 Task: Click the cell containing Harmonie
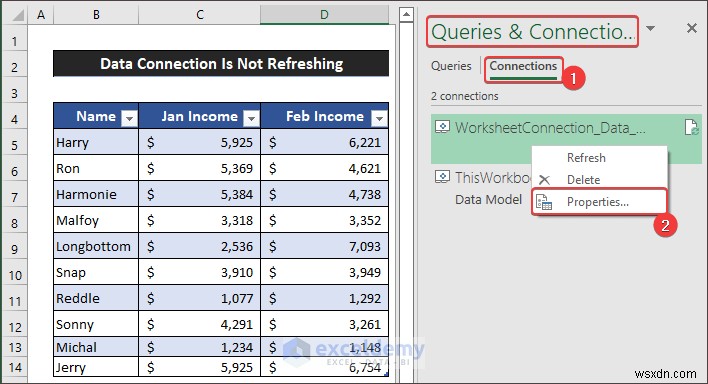(96, 194)
